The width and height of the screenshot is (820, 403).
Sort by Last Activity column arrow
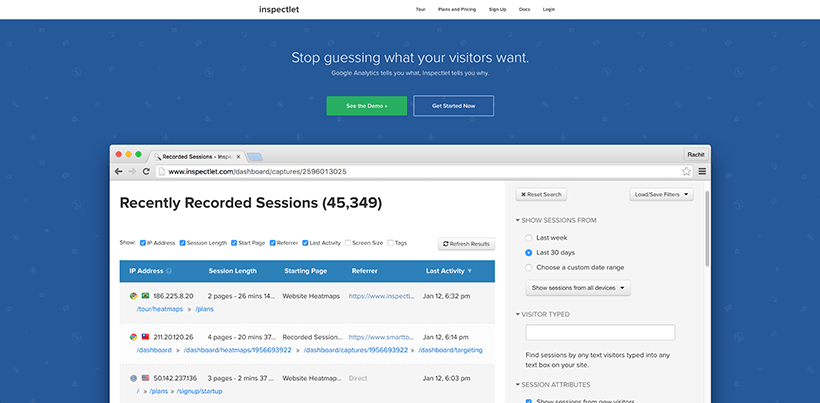[x=469, y=271]
